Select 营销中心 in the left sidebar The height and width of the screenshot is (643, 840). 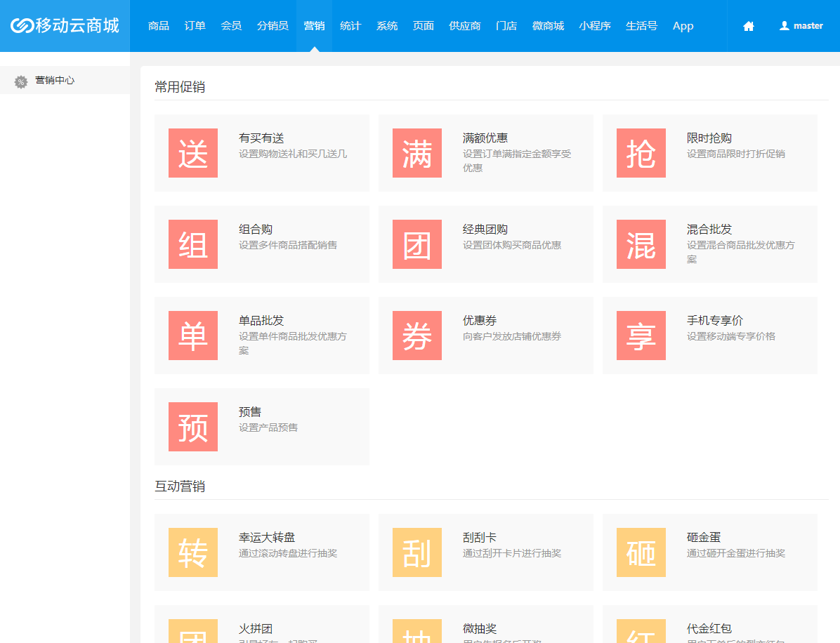[55, 81]
